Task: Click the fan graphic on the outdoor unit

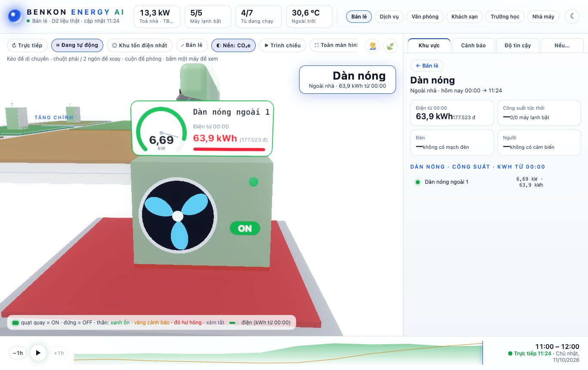Action: (x=178, y=215)
